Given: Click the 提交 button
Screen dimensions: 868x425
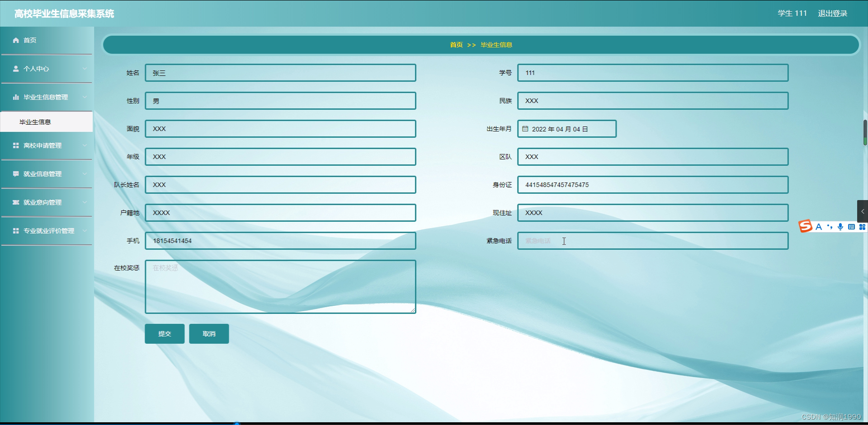Looking at the screenshot, I should (x=164, y=333).
